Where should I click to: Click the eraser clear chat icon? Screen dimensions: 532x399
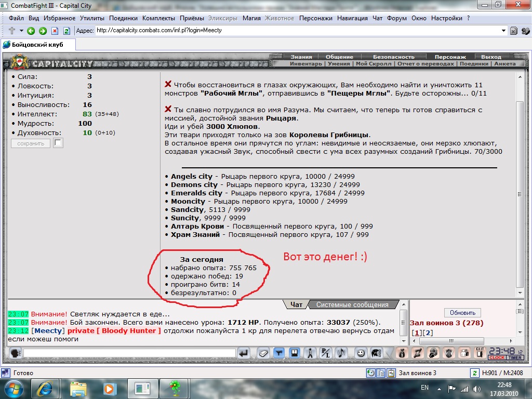(263, 353)
